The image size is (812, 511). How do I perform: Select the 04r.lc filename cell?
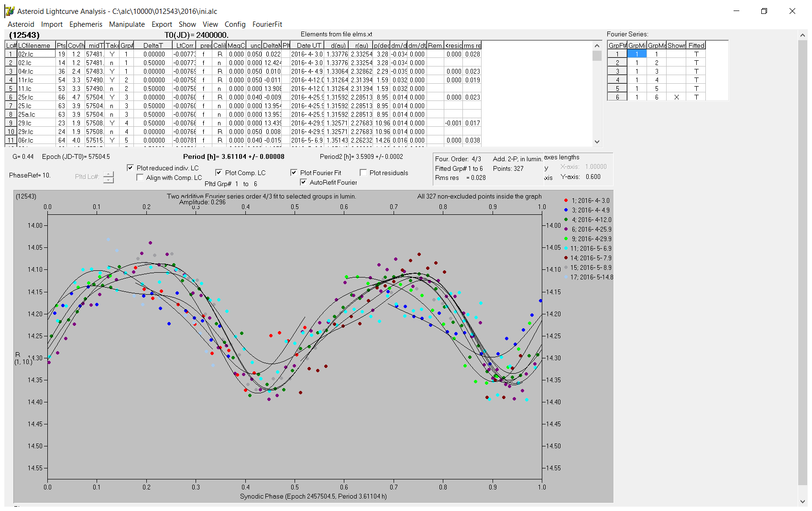point(36,71)
